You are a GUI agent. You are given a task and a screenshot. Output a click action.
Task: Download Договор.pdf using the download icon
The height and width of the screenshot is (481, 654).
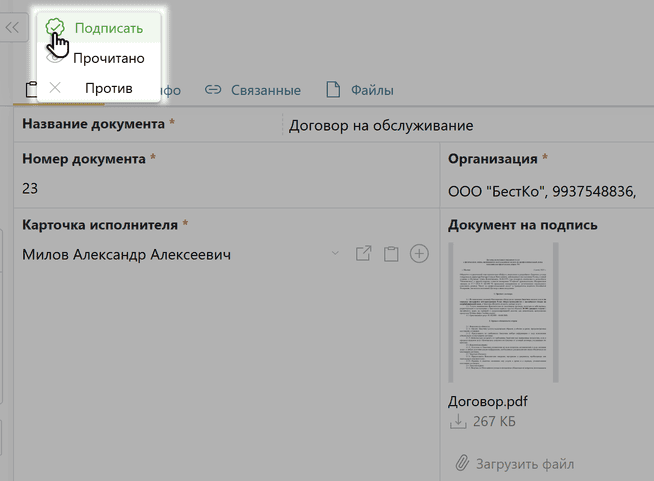tap(458, 422)
